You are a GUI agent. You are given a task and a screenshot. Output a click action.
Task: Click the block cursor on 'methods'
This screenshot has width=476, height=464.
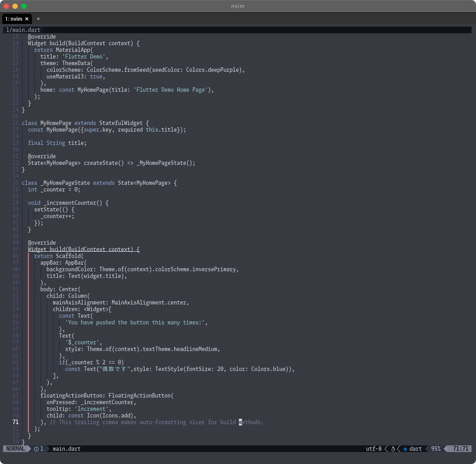[240, 422]
